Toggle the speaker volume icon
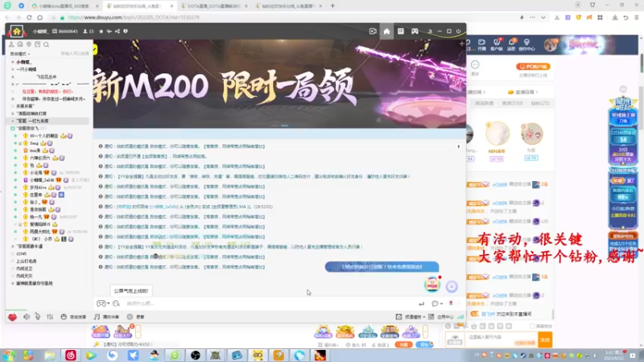This screenshot has height=362, width=644. [x=27, y=317]
